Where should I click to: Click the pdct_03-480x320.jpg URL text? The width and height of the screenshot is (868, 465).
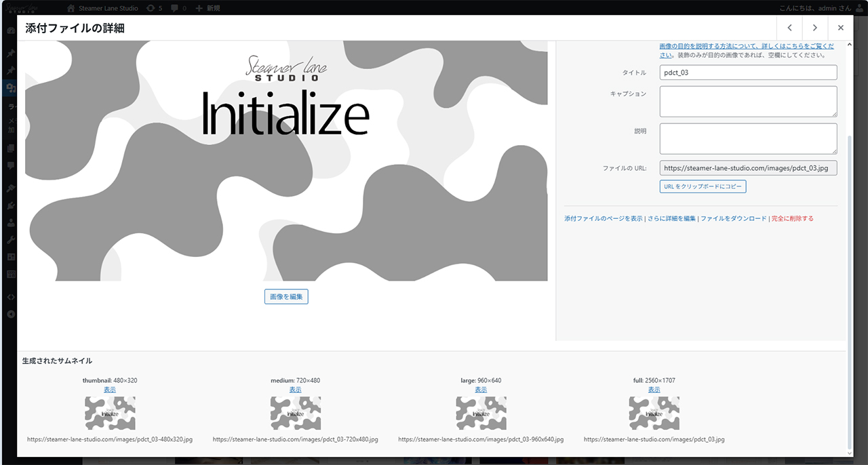point(110,440)
